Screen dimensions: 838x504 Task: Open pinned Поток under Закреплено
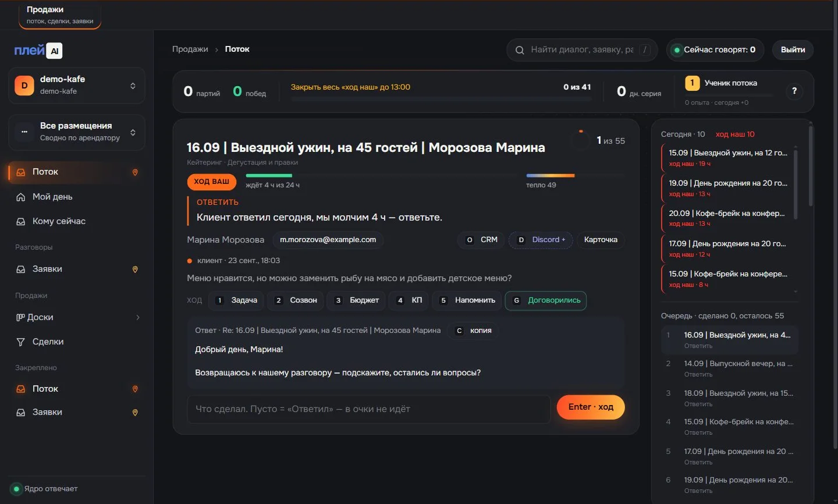[76, 389]
